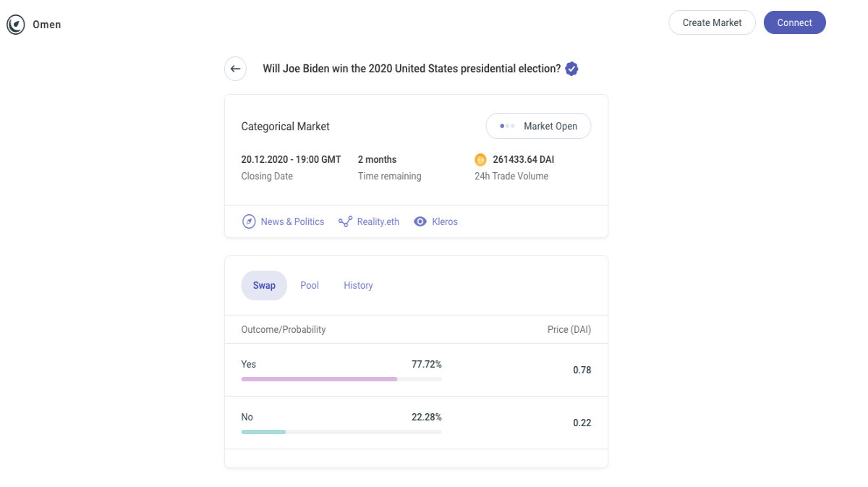Click the No outcome probability bar
The height and width of the screenshot is (487, 868).
click(341, 431)
